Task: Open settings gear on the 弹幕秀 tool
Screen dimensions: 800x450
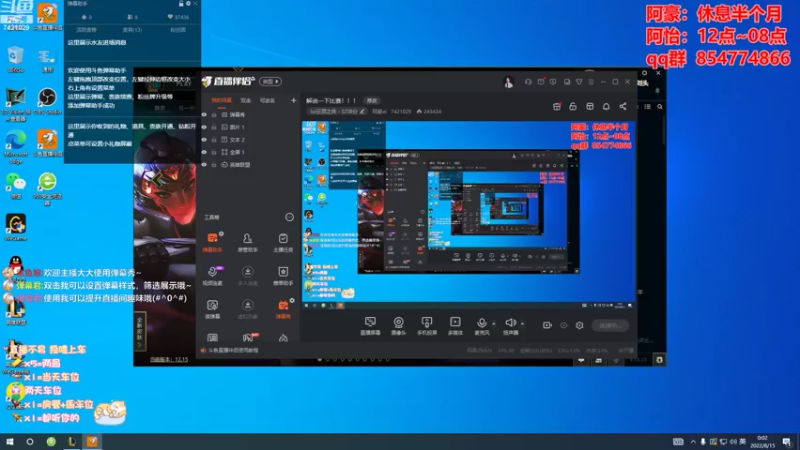Action: [x=292, y=301]
